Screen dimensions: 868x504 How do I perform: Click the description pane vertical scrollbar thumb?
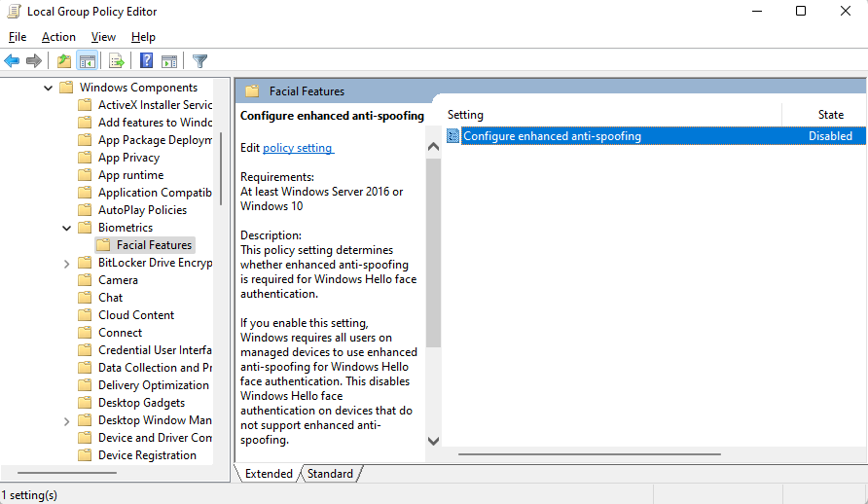[x=433, y=253]
